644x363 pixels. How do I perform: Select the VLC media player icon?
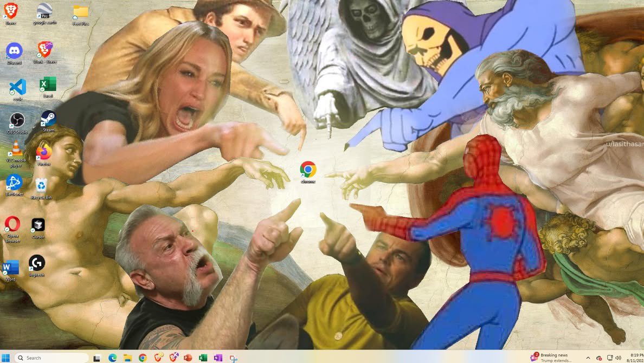(x=16, y=154)
